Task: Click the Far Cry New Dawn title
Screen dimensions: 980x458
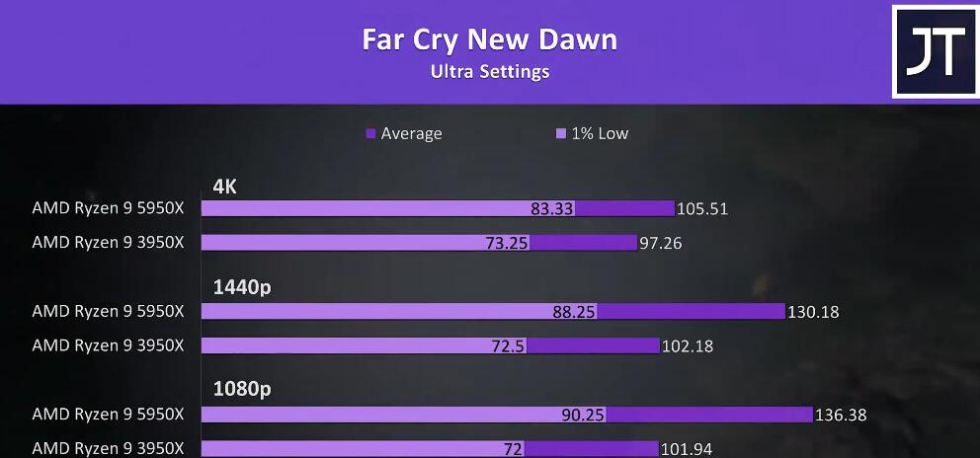Action: click(489, 39)
